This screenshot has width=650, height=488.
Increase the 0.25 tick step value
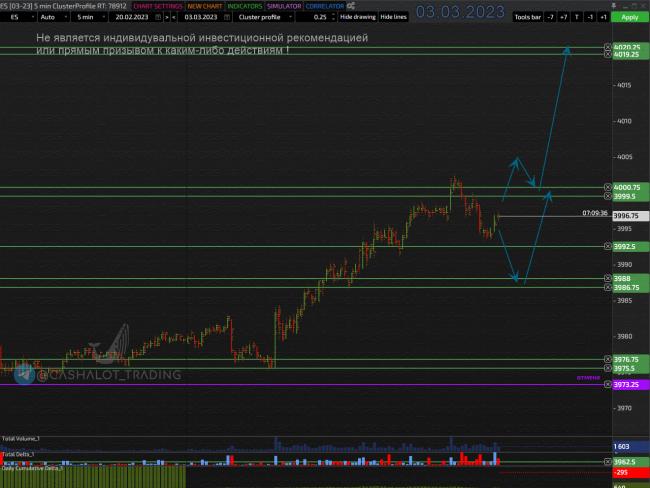tap(333, 15)
